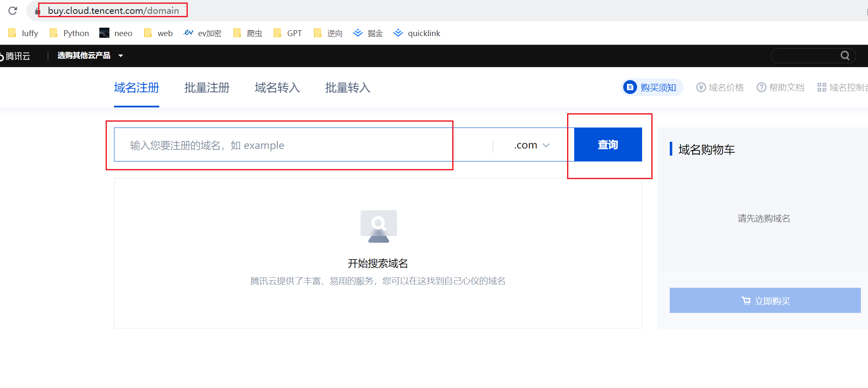Open the 帮助文档 help link
Viewport: 868px width, 388px height.
pos(780,87)
